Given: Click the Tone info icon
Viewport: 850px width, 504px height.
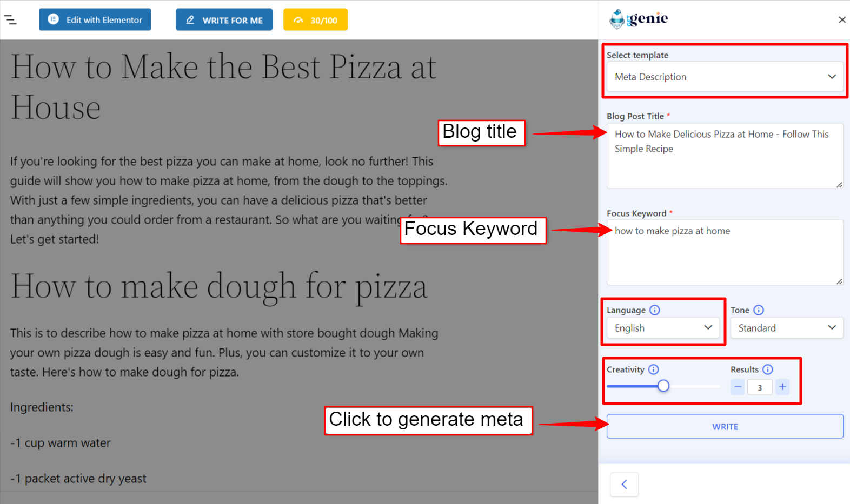Looking at the screenshot, I should pyautogui.click(x=759, y=310).
